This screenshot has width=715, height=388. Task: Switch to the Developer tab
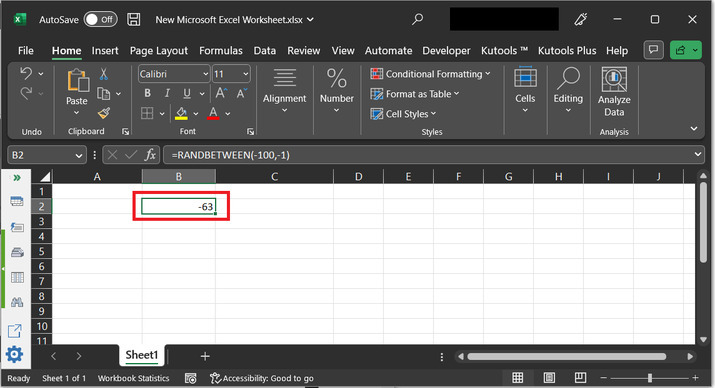446,51
